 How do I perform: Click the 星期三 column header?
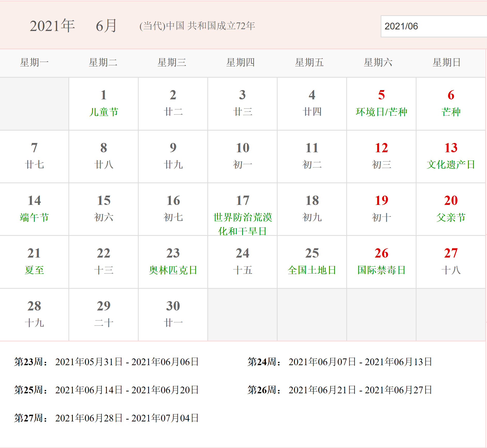pyautogui.click(x=172, y=62)
